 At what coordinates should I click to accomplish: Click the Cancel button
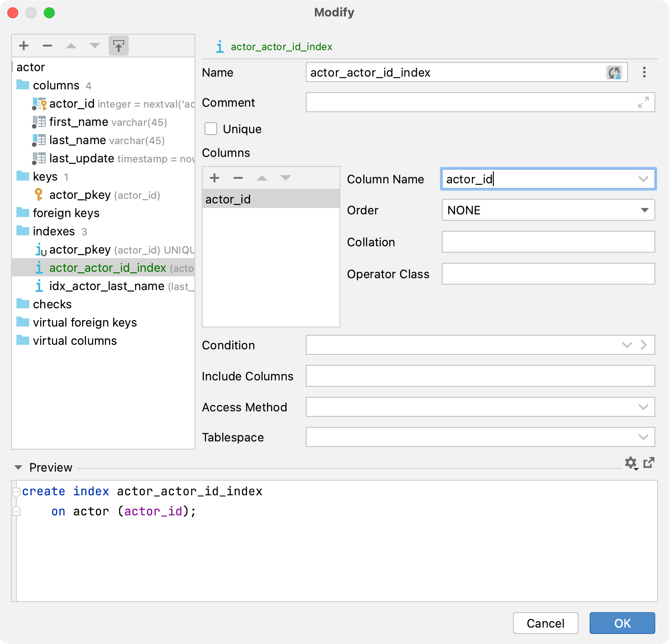pyautogui.click(x=545, y=623)
